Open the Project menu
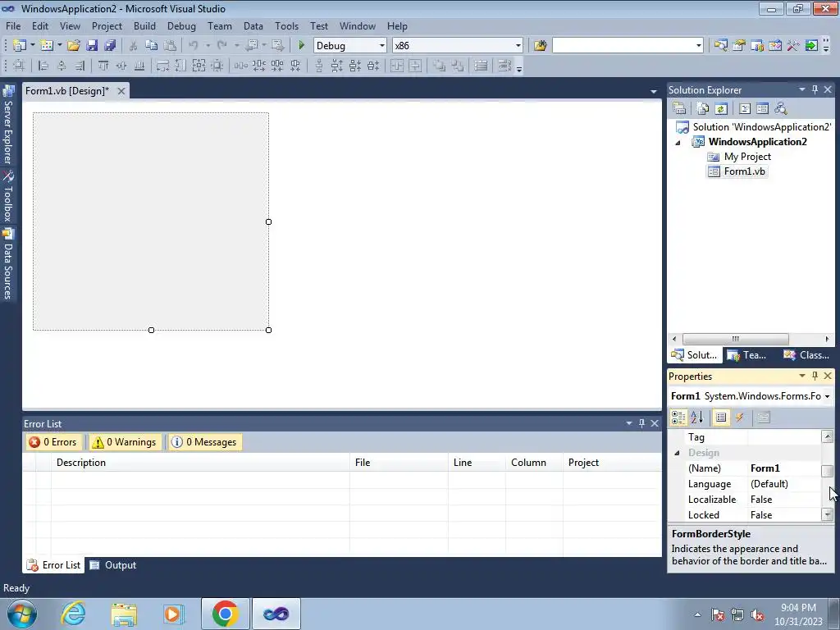The height and width of the screenshot is (630, 840). tap(107, 25)
